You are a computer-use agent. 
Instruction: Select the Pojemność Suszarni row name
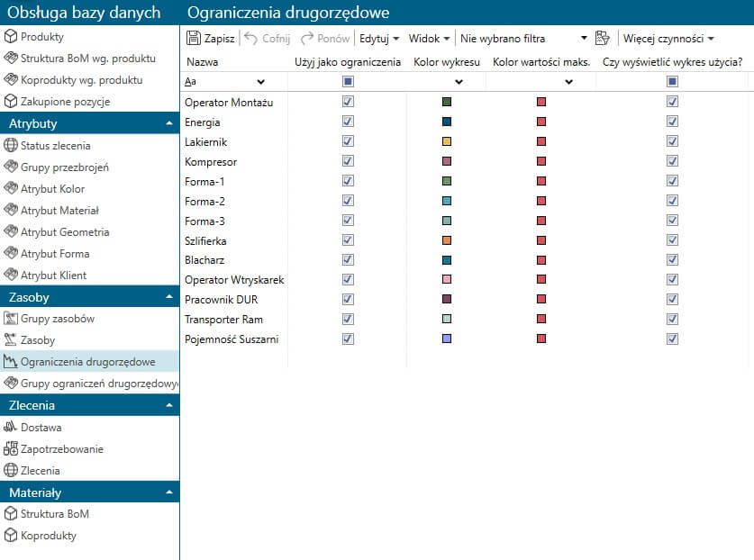point(232,339)
